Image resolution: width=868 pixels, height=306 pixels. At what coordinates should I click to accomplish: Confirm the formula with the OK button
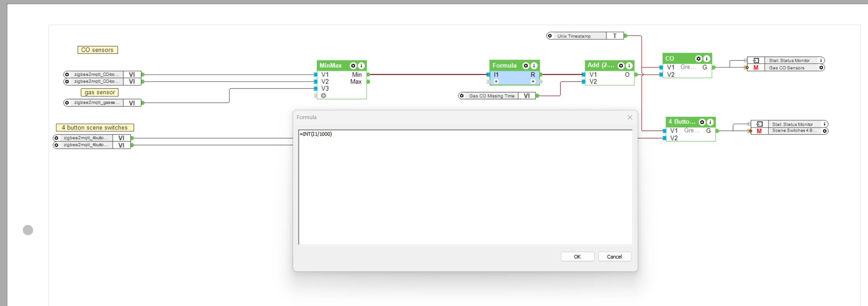tap(577, 257)
